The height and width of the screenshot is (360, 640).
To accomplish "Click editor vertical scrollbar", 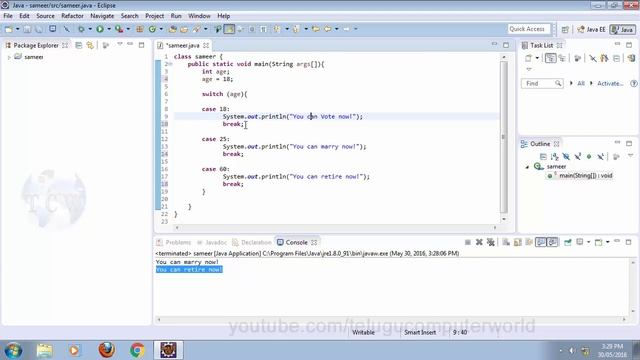I will click(504, 138).
